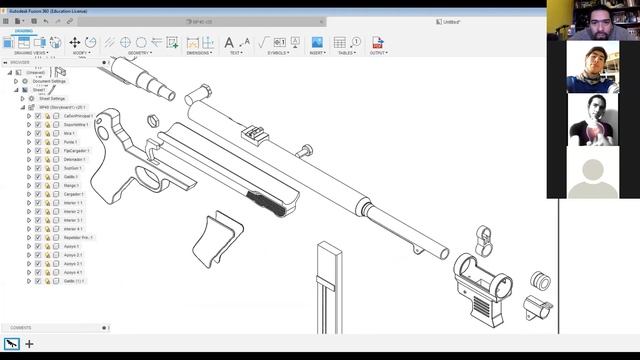Image resolution: width=640 pixels, height=360 pixels.
Task: Select the Centerline geometry tool
Action: pyautogui.click(x=109, y=42)
